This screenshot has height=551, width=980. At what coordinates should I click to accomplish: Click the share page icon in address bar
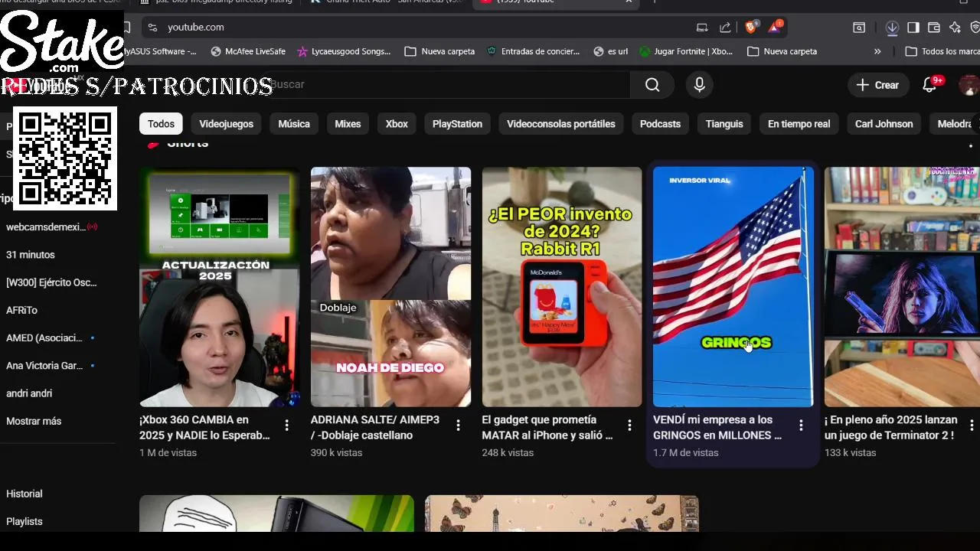click(x=725, y=28)
